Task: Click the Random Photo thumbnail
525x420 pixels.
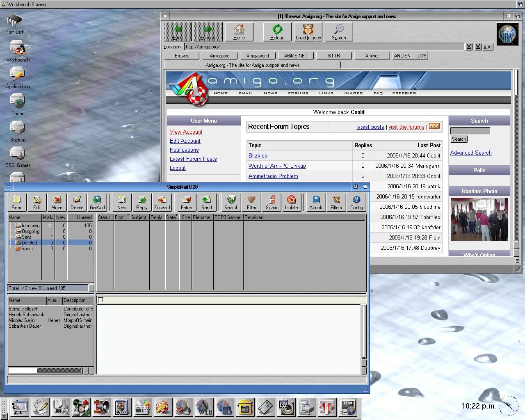Action: 479,219
